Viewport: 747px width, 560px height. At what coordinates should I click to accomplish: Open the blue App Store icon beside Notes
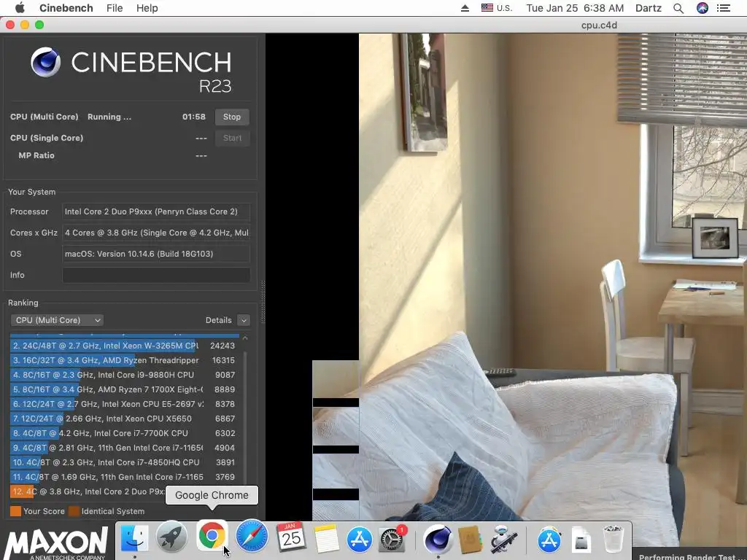[x=359, y=540]
